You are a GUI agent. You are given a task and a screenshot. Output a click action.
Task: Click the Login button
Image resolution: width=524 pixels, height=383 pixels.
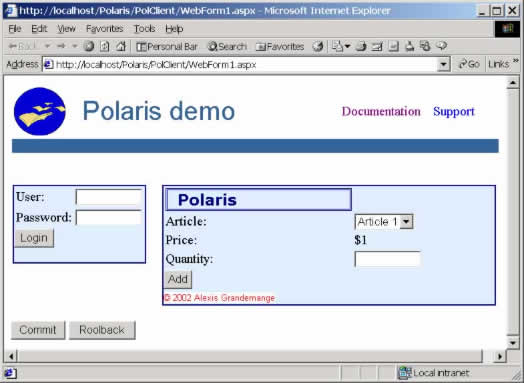pyautogui.click(x=34, y=238)
